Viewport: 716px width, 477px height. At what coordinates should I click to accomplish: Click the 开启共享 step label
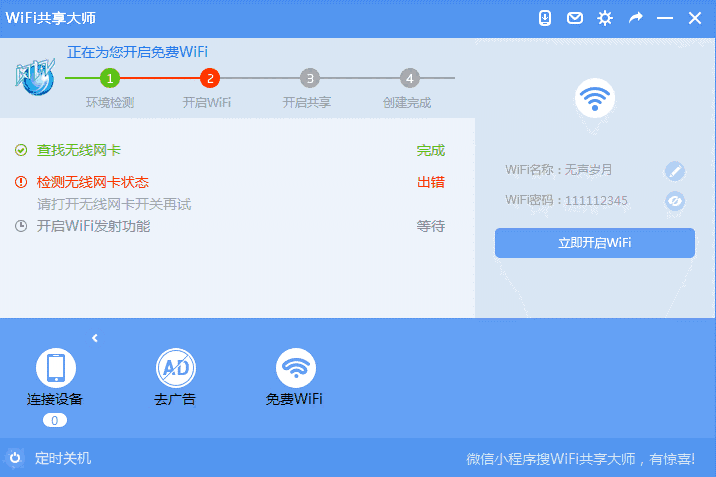pos(307,103)
